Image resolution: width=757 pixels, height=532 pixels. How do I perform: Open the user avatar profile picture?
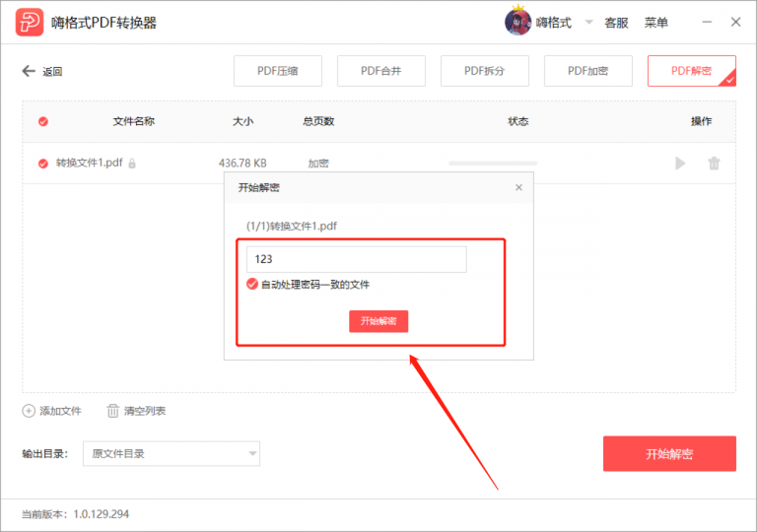point(517,23)
